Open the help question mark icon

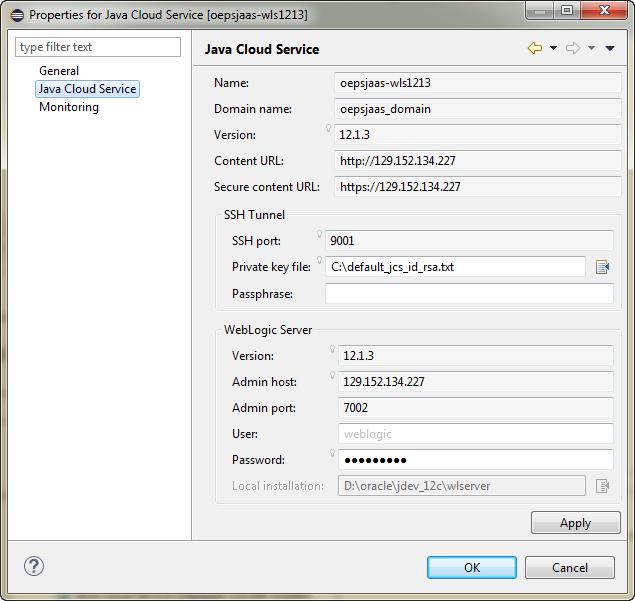(34, 566)
